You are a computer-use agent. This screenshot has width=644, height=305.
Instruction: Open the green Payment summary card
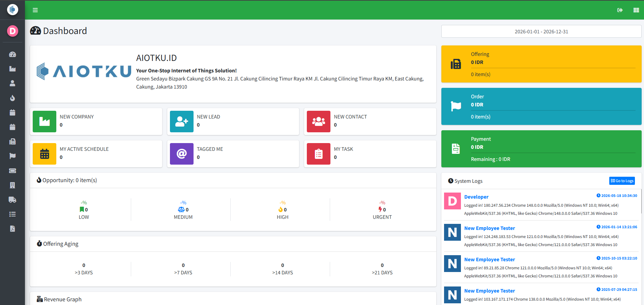tap(541, 149)
